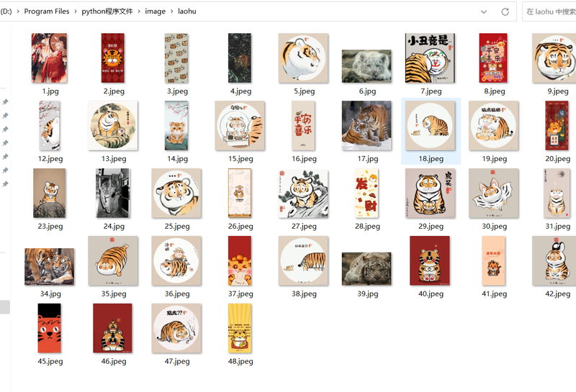Go to the python程序文件 breadcrumb folder
This screenshot has width=576, height=392.
tap(107, 12)
